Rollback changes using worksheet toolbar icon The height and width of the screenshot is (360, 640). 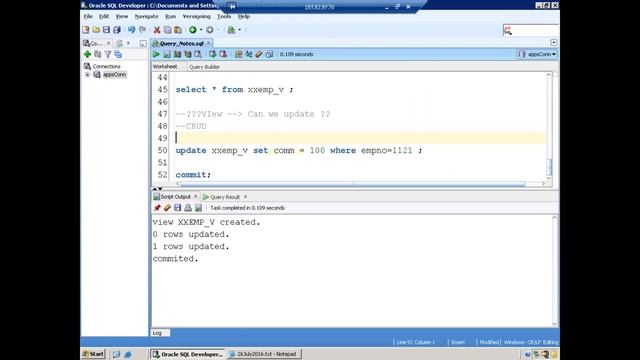point(223,54)
